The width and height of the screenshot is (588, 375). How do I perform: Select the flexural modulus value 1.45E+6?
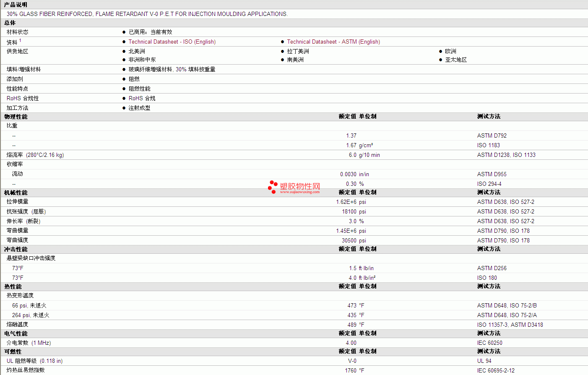coord(346,231)
